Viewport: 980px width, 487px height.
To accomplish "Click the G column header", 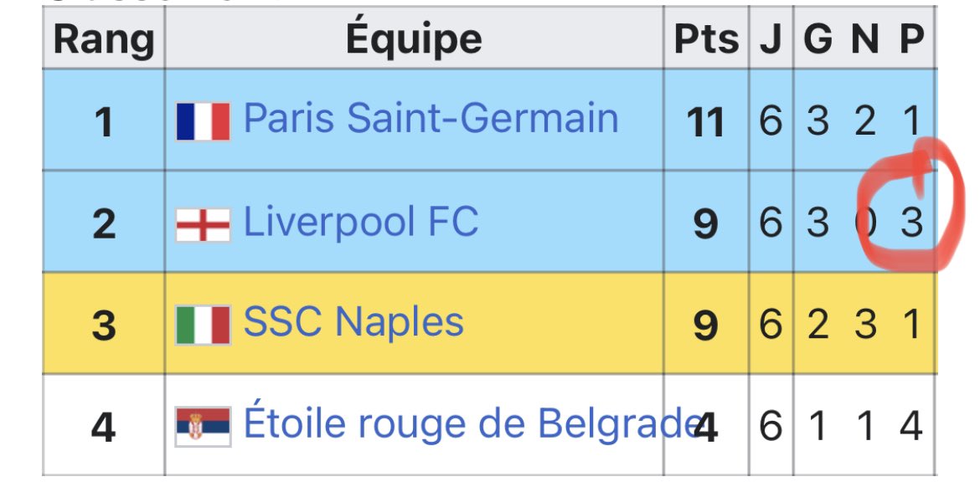I will 818,38.
